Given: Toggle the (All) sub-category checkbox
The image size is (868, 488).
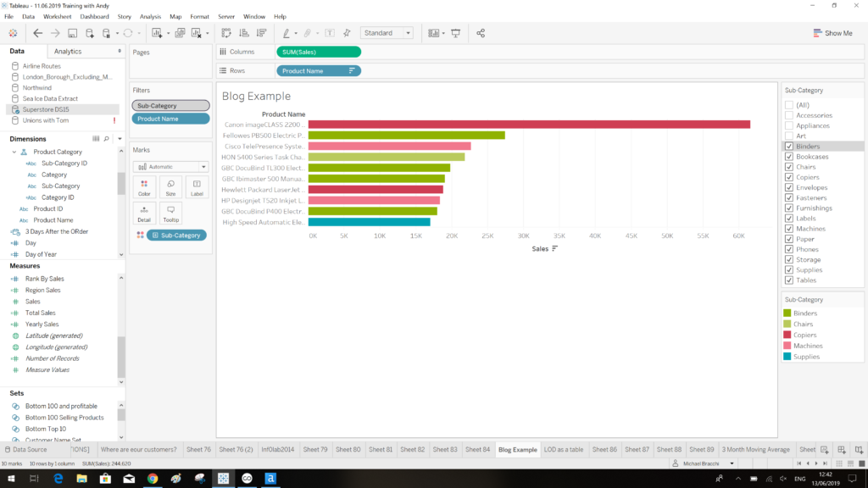Looking at the screenshot, I should click(789, 104).
